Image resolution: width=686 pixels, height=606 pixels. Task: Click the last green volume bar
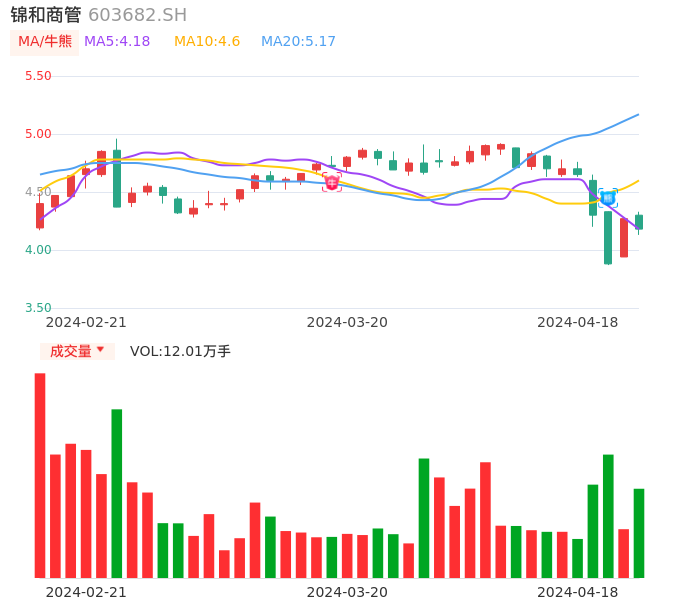[x=639, y=532]
